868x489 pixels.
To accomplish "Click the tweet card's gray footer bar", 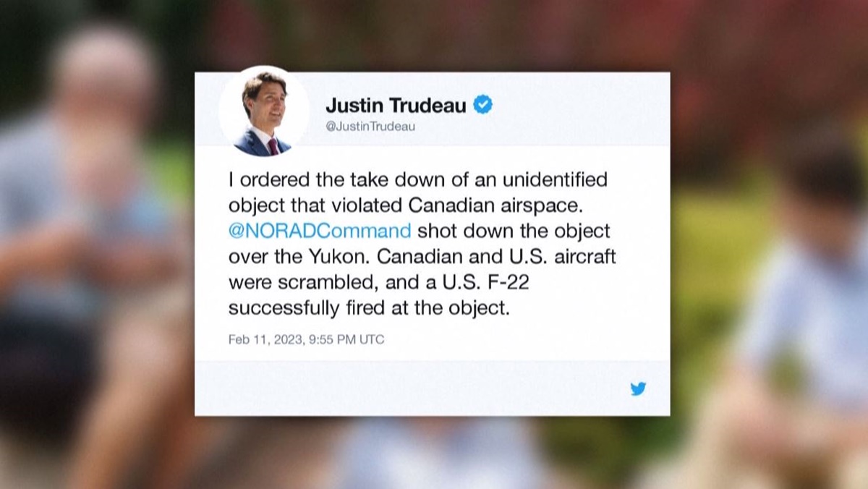I will point(432,388).
